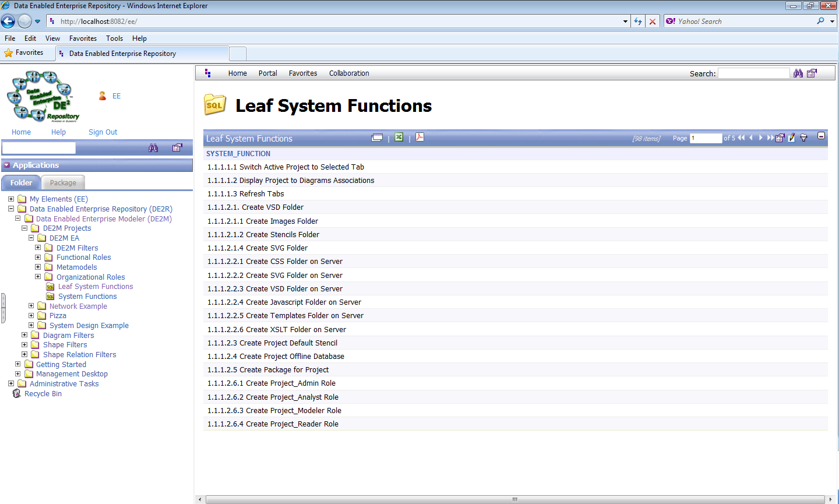The width and height of the screenshot is (839, 504).
Task: Click the DE2 Repository logo
Action: tap(43, 96)
